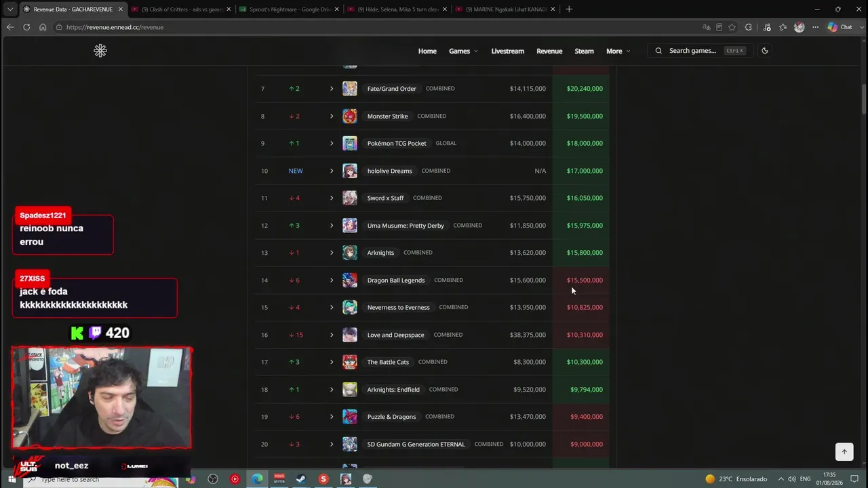The image size is (868, 488).
Task: Open the Games dropdown menu
Action: [463, 51]
